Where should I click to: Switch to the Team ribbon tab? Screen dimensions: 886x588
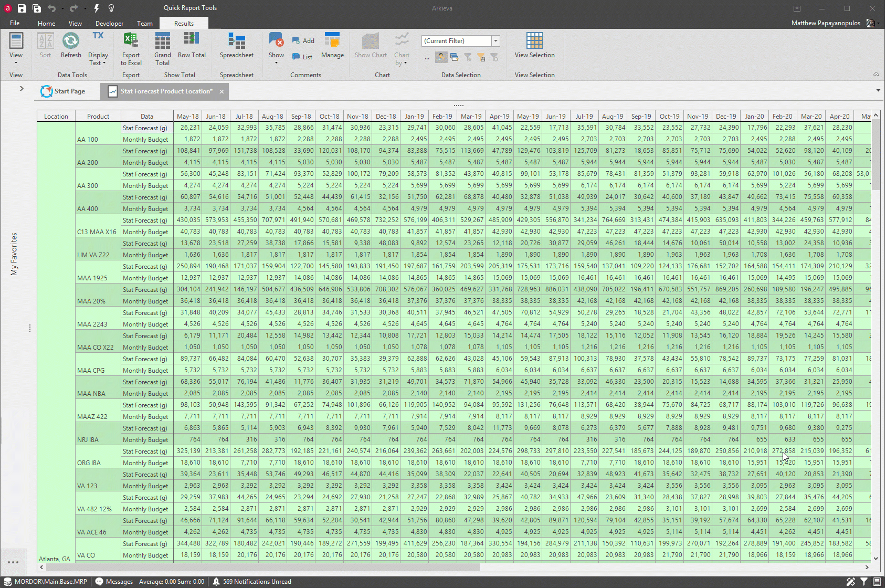pos(145,23)
